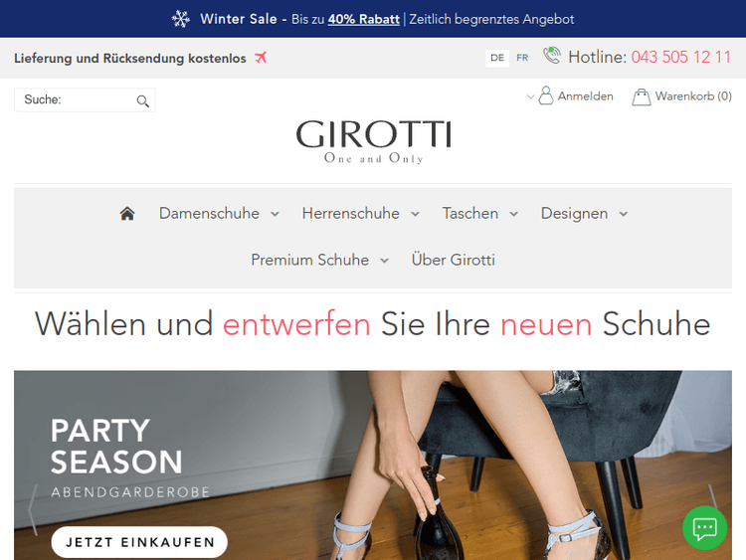Open the Herrenschuhe menu
Image resolution: width=746 pixels, height=560 pixels.
tap(351, 213)
